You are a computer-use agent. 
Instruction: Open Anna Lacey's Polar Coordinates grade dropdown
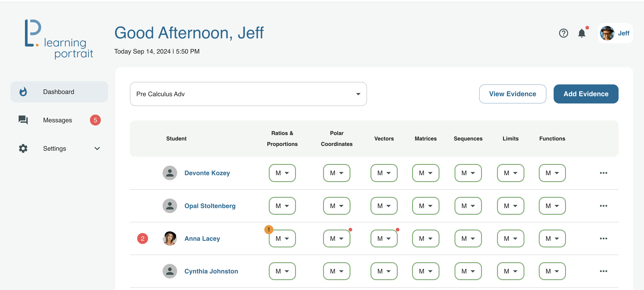337,238
